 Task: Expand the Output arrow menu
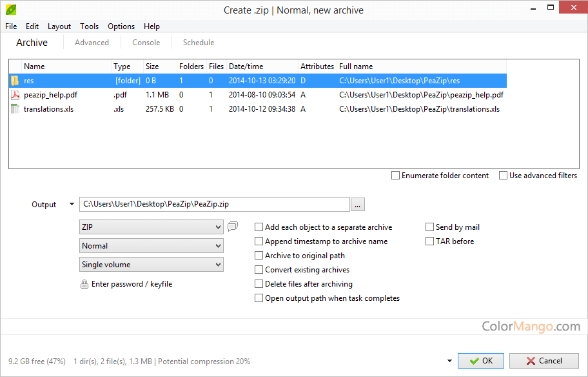72,204
